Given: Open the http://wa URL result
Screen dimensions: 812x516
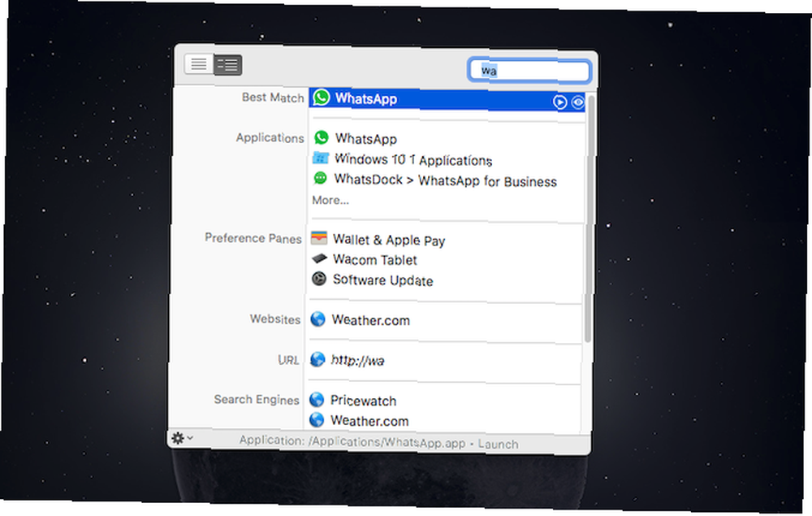Looking at the screenshot, I should click(358, 360).
